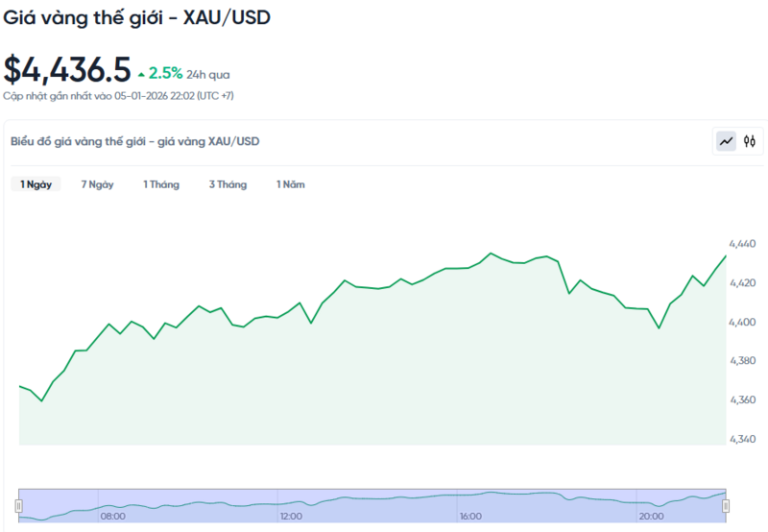The image size is (768, 532).
Task: Click the green up-triangle beside 2.5%
Action: (x=141, y=74)
